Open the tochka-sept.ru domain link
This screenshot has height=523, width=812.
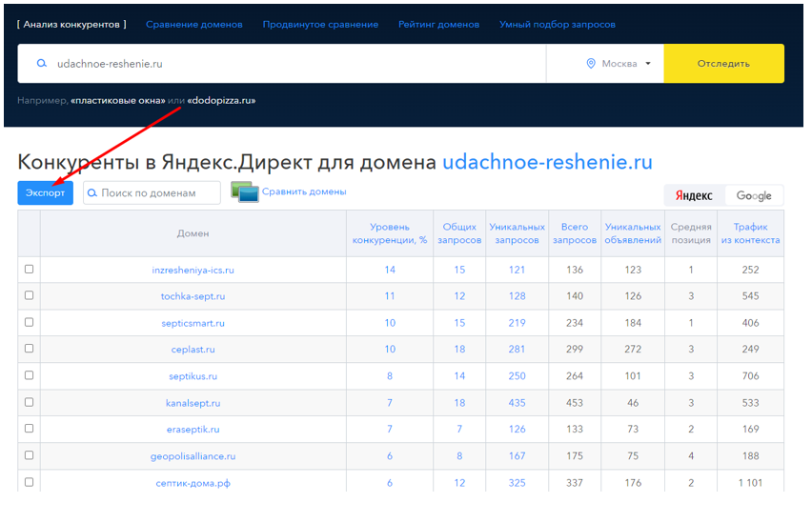pyautogui.click(x=193, y=296)
